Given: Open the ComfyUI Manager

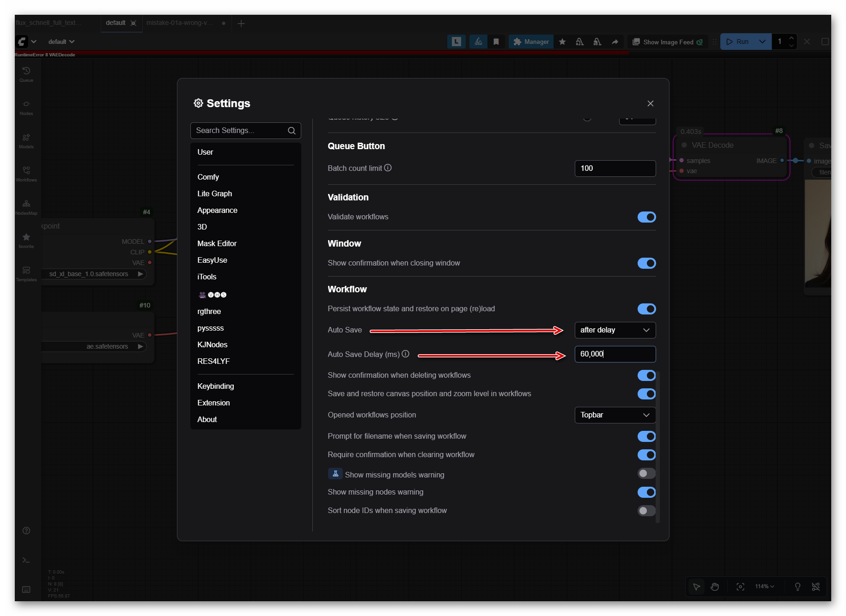Looking at the screenshot, I should pos(530,42).
